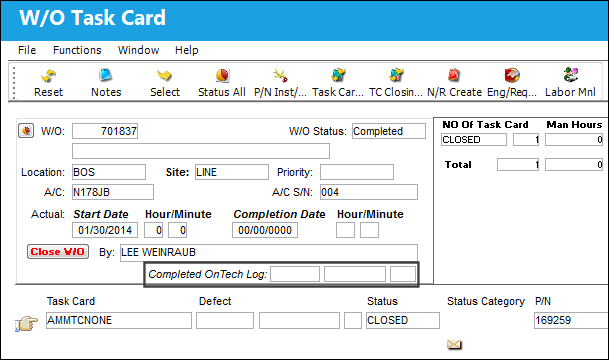Viewport: 609px width, 360px height.
Task: Click the Status field showing CLOSED
Action: (403, 320)
